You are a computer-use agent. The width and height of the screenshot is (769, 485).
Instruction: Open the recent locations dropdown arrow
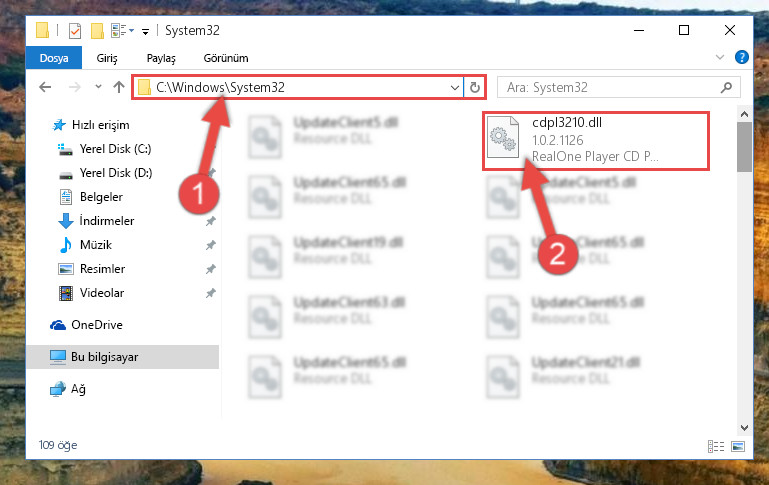tap(98, 87)
